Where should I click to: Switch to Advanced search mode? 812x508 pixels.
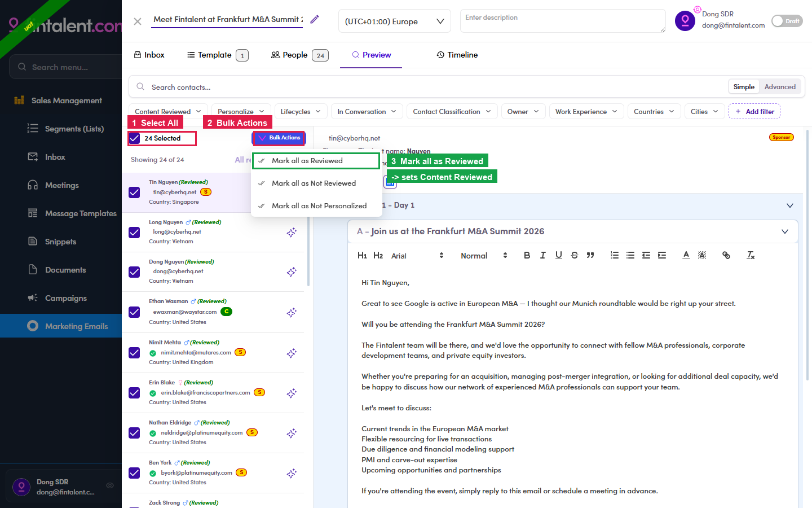780,87
